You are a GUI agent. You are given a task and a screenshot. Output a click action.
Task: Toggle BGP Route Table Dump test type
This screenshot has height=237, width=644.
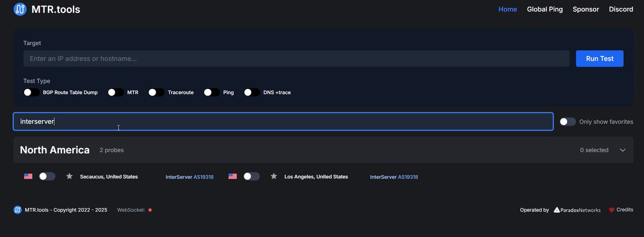[x=32, y=93]
